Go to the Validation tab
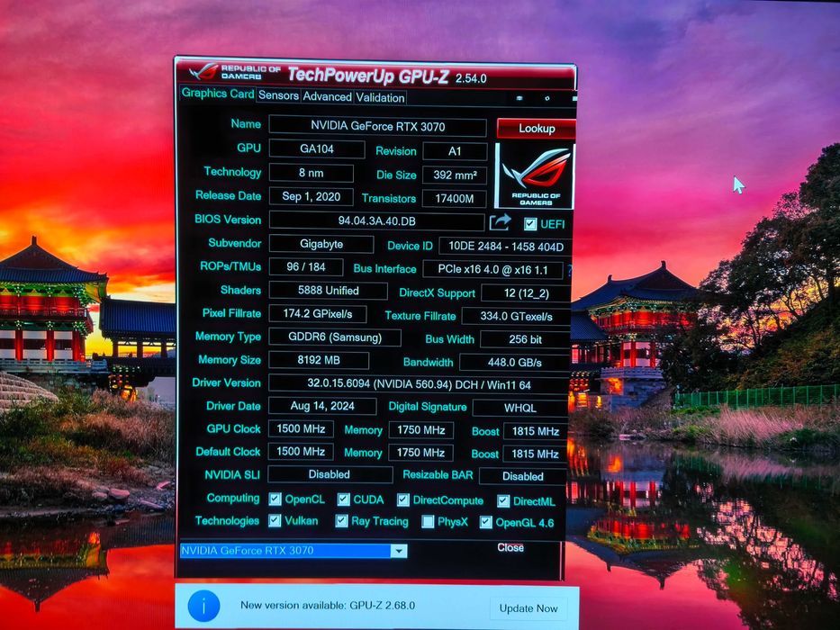Image resolution: width=840 pixels, height=630 pixels. (380, 97)
